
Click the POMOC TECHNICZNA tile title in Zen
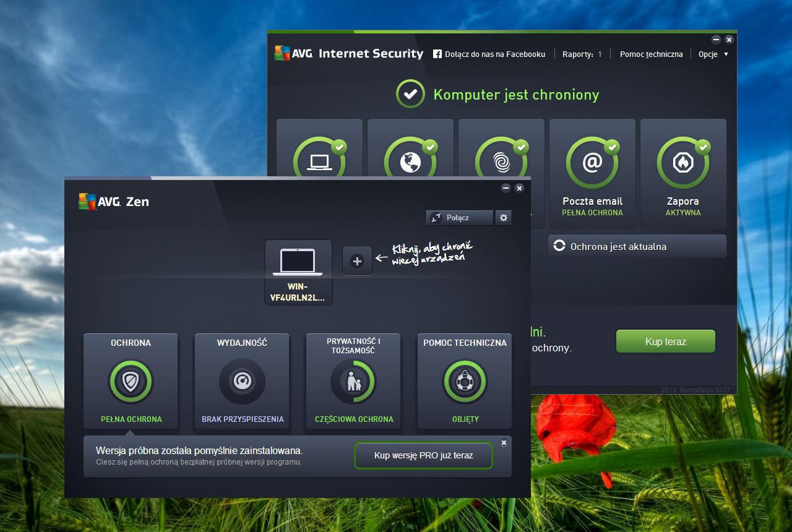click(x=465, y=343)
